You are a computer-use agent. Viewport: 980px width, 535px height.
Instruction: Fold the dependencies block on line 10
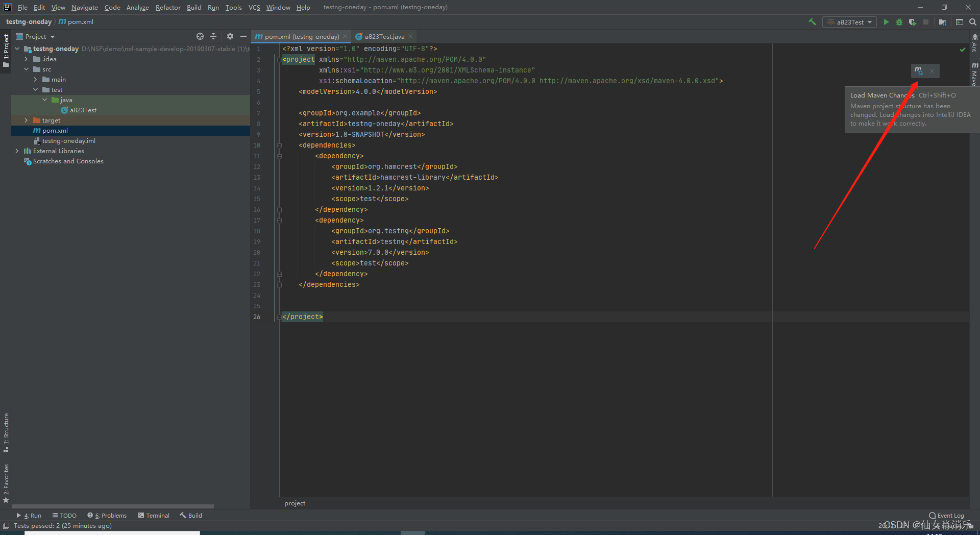(279, 145)
